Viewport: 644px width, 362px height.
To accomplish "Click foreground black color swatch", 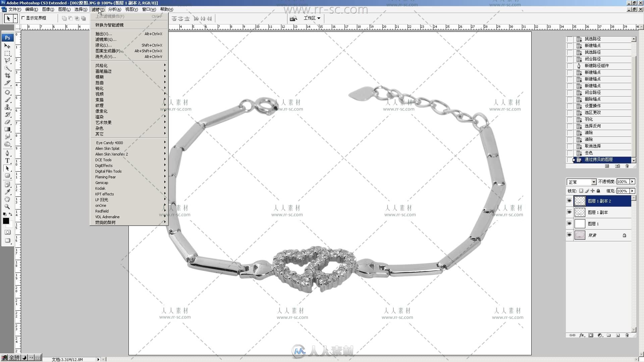I will 6,221.
